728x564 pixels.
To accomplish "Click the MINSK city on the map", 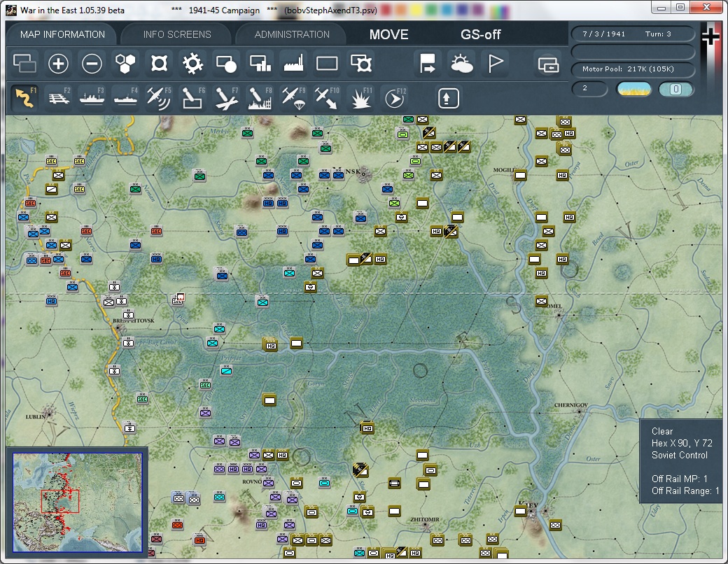I will [x=363, y=174].
